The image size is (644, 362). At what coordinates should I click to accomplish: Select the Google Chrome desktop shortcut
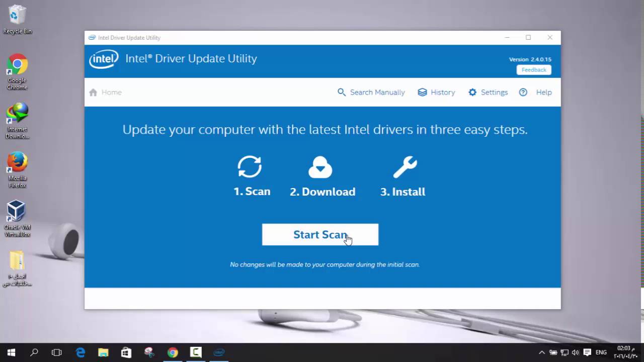point(17,72)
